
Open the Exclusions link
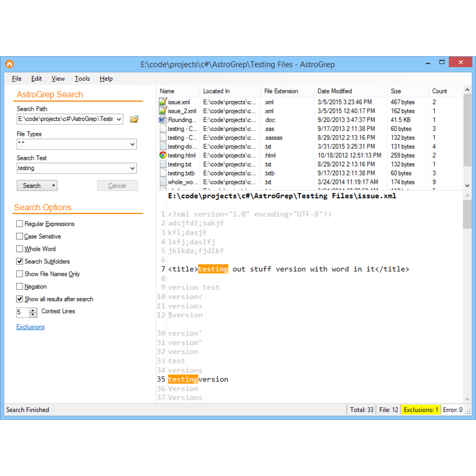click(30, 327)
